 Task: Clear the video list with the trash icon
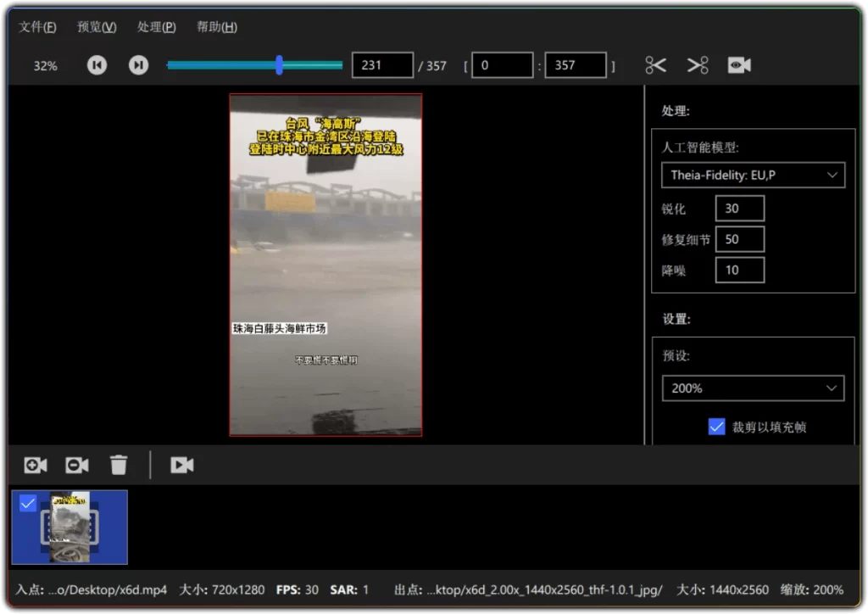(119, 465)
